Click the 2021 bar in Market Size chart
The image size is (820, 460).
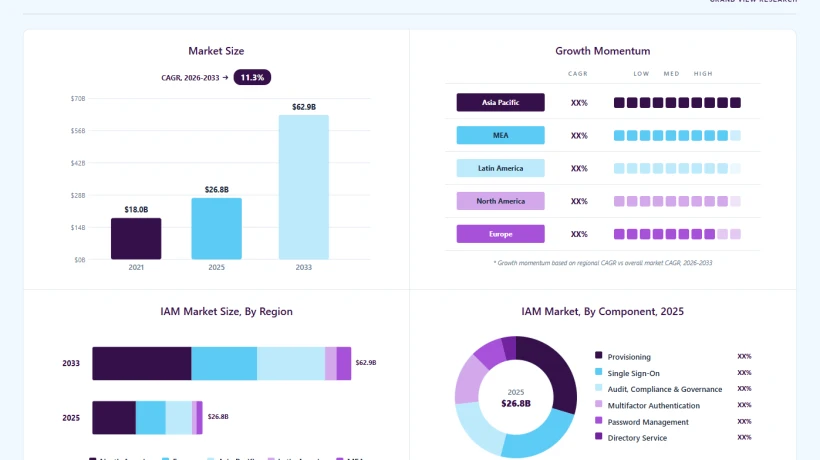pos(136,239)
